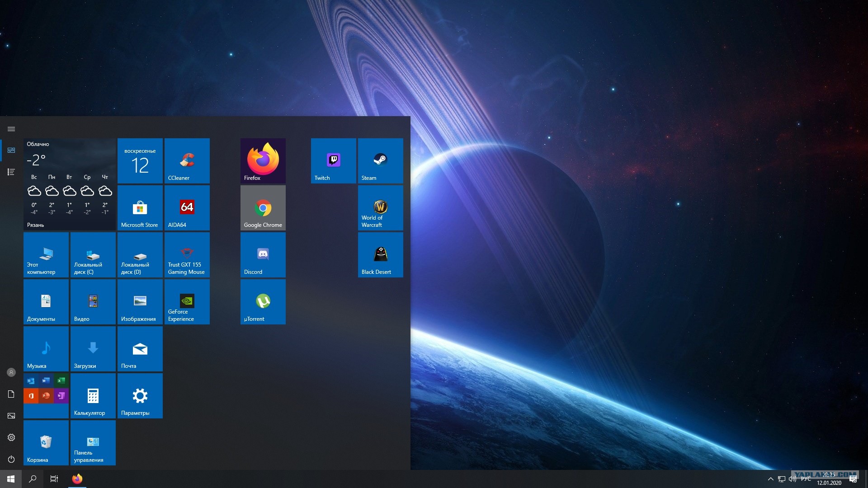This screenshot has height=488, width=868.
Task: Open the Twitch tile
Action: pos(334,161)
